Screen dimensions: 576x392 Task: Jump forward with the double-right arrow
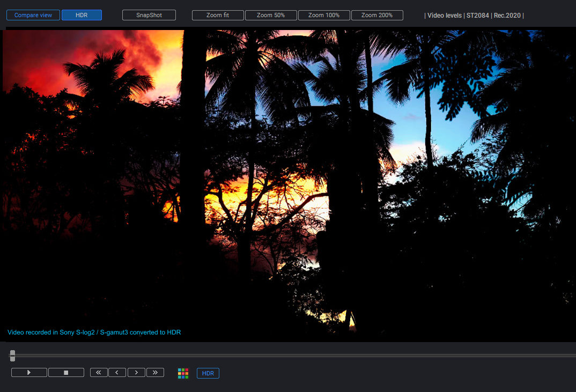point(155,373)
